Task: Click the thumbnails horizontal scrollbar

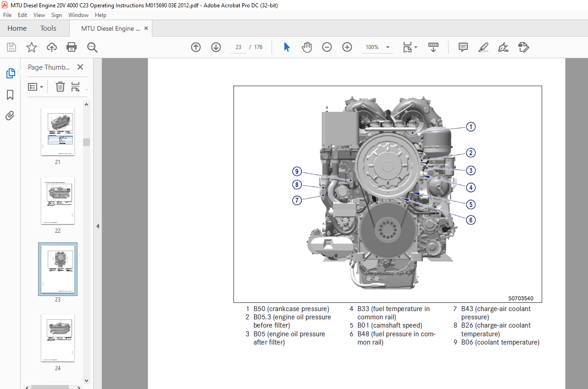Action: 50,387
